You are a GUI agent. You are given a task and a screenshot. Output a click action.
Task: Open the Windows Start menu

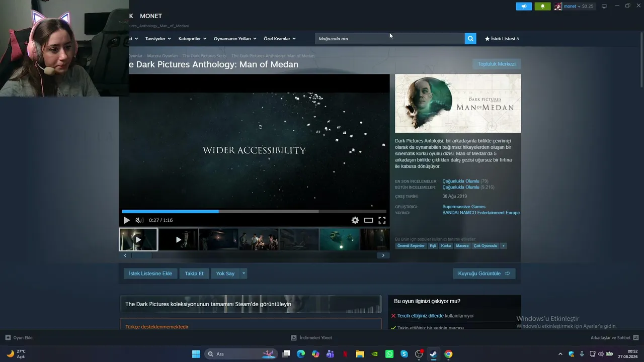196,354
